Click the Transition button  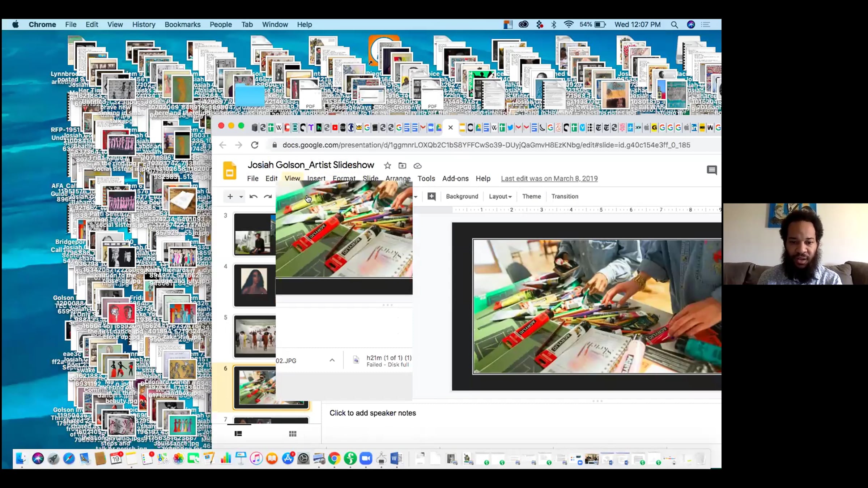pyautogui.click(x=565, y=196)
